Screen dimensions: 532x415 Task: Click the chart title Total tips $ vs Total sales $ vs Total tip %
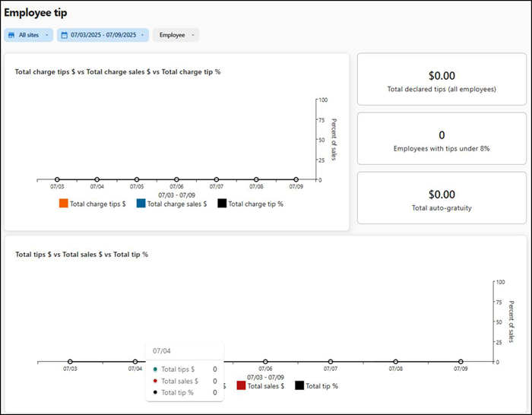[82, 255]
